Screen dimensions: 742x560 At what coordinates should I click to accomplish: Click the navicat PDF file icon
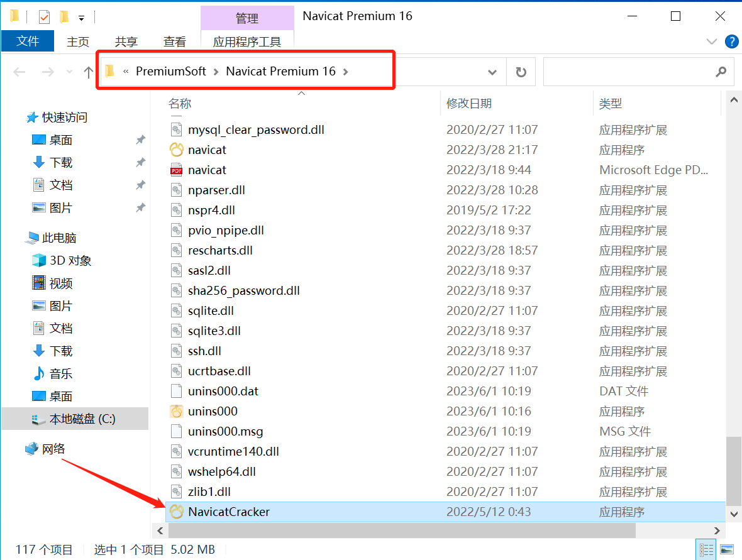(177, 170)
